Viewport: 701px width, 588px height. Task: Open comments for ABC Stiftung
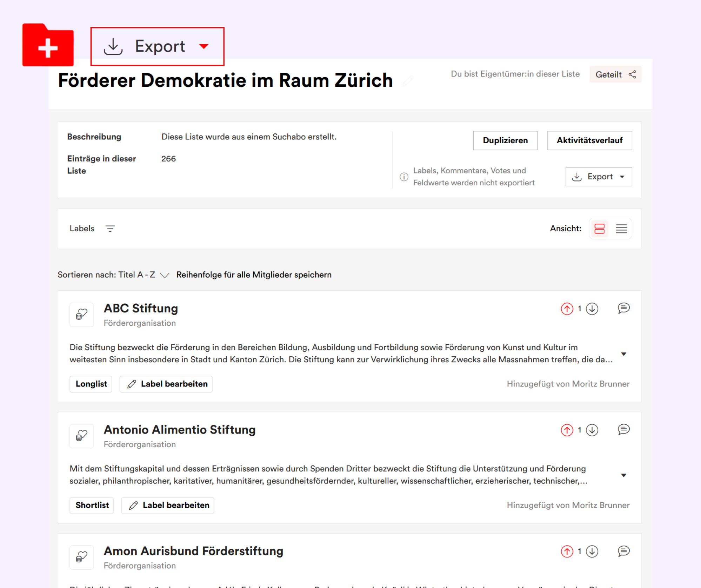pos(623,308)
